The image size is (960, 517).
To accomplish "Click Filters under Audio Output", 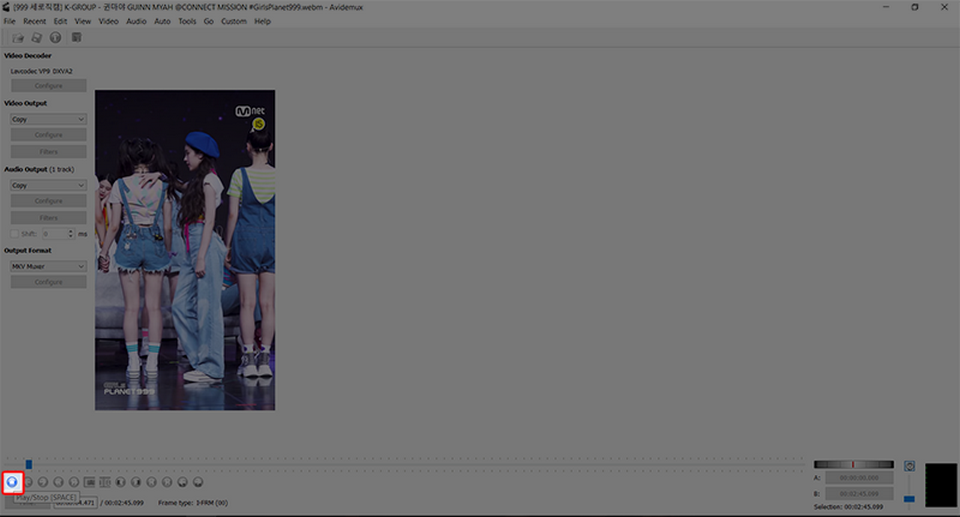I will coord(48,217).
